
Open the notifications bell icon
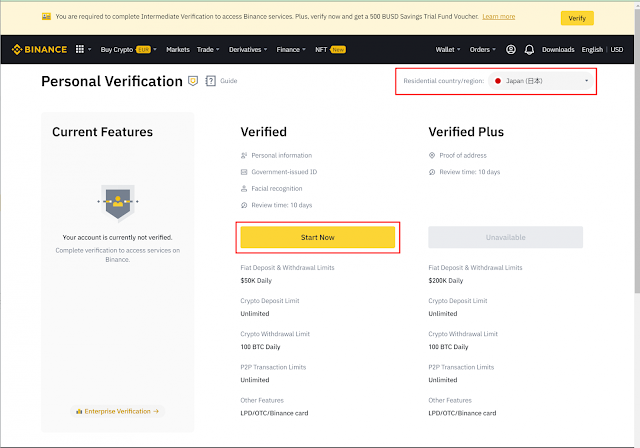(529, 50)
